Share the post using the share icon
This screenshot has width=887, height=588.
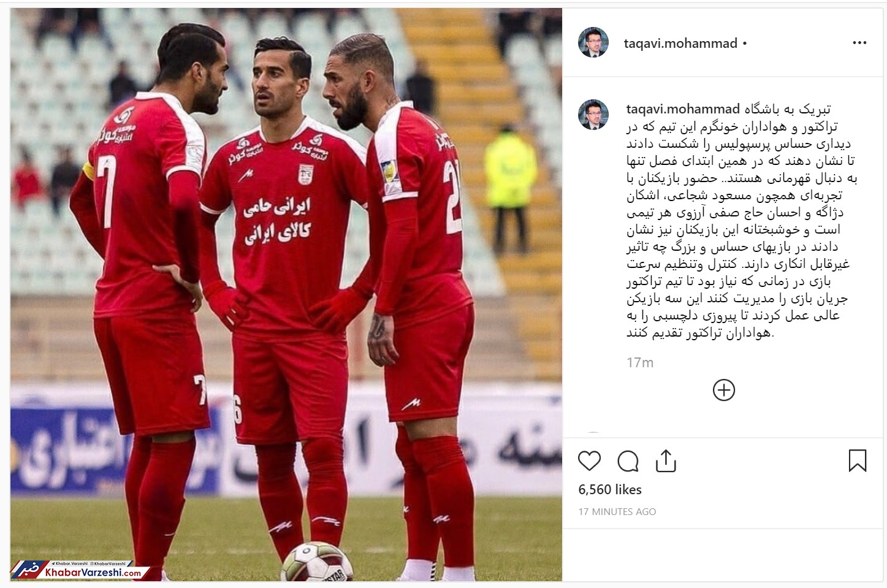[x=666, y=461]
